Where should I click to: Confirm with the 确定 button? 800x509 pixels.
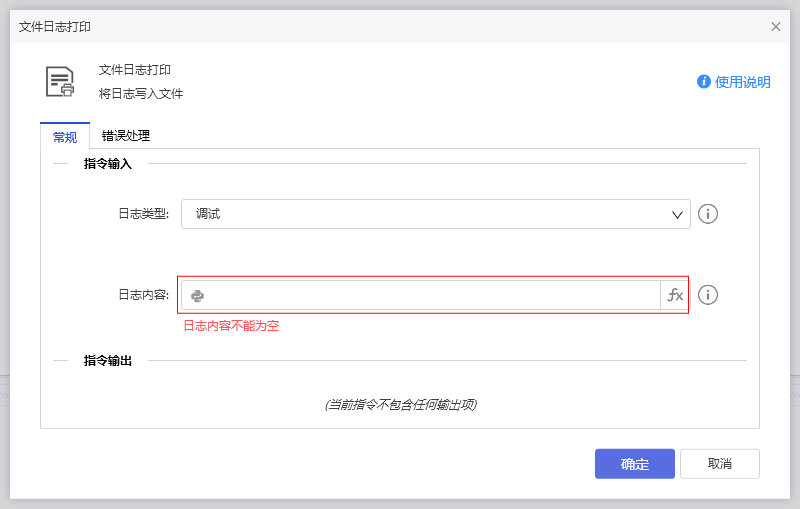[x=634, y=464]
